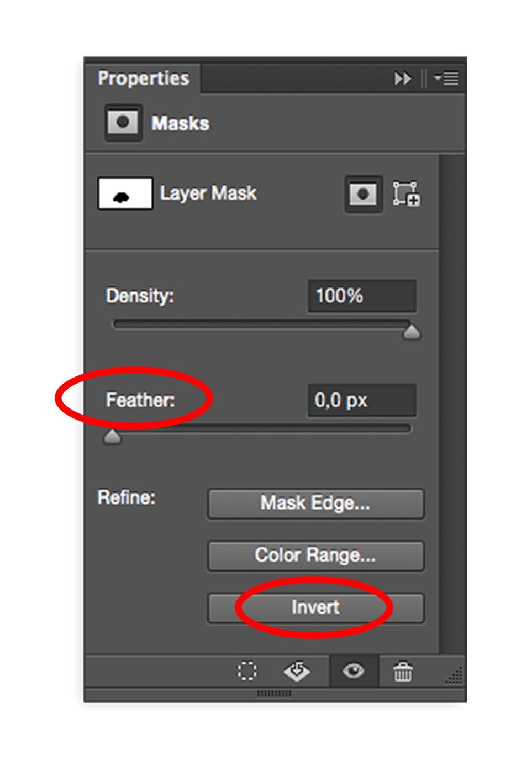The width and height of the screenshot is (532, 765).
Task: Click the Masks icon in header
Action: [x=123, y=122]
